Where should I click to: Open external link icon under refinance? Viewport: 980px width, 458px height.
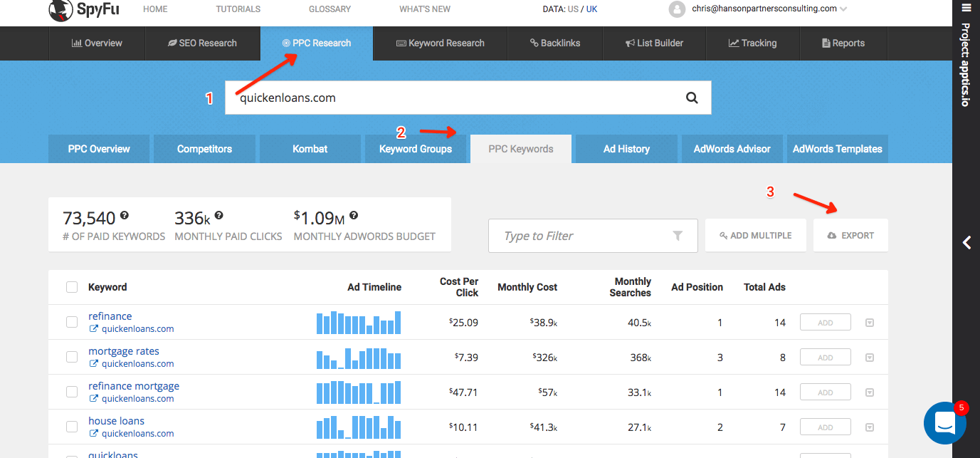coord(93,329)
